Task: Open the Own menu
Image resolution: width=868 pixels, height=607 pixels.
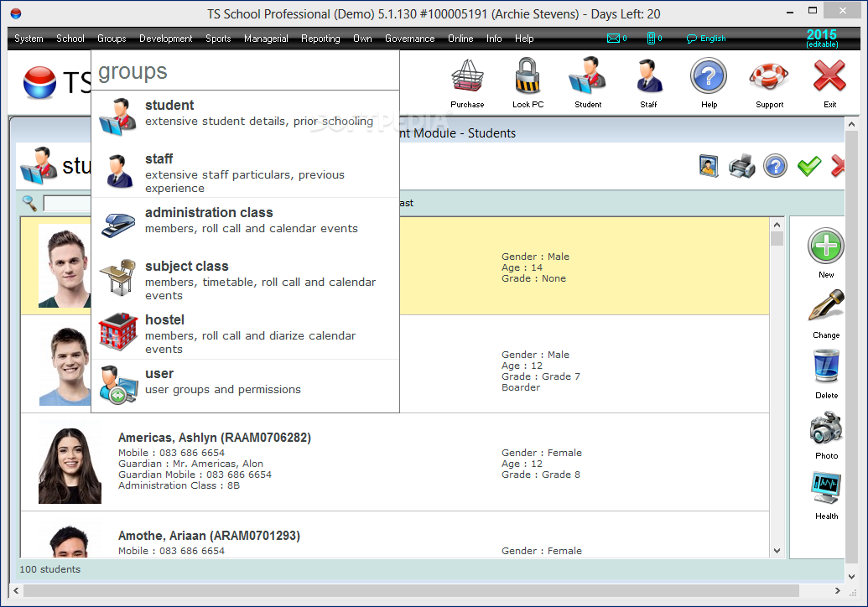Action: click(x=362, y=39)
